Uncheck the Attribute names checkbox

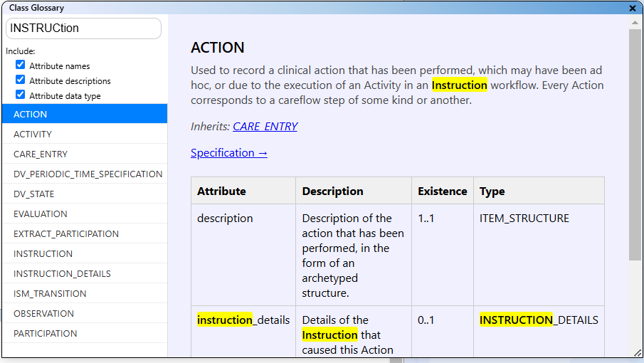tap(20, 65)
